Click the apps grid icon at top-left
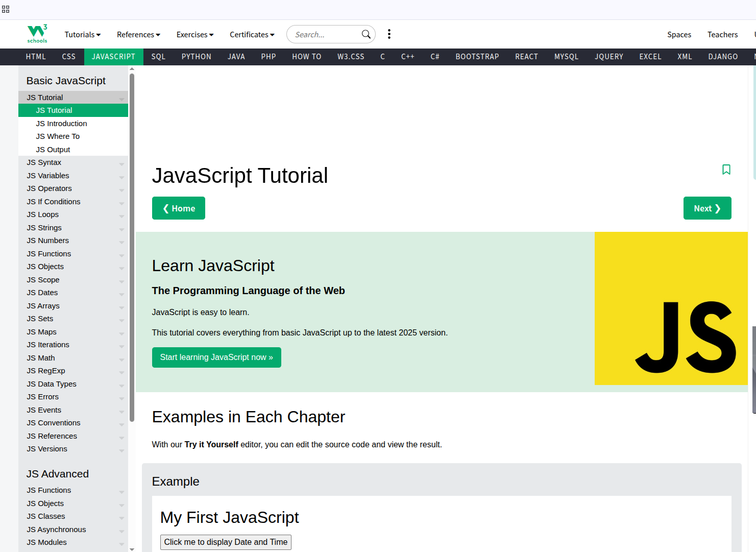 (x=6, y=9)
